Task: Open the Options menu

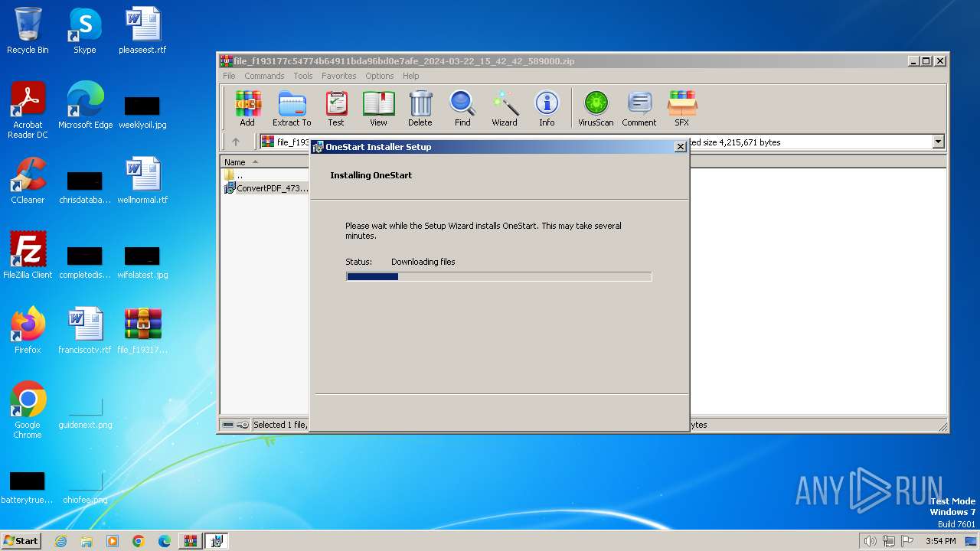Action: (379, 76)
